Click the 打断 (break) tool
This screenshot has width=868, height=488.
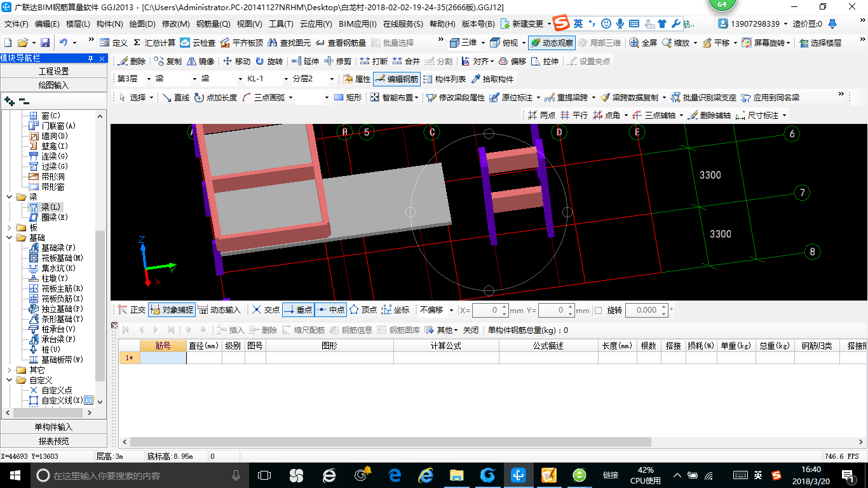click(374, 62)
